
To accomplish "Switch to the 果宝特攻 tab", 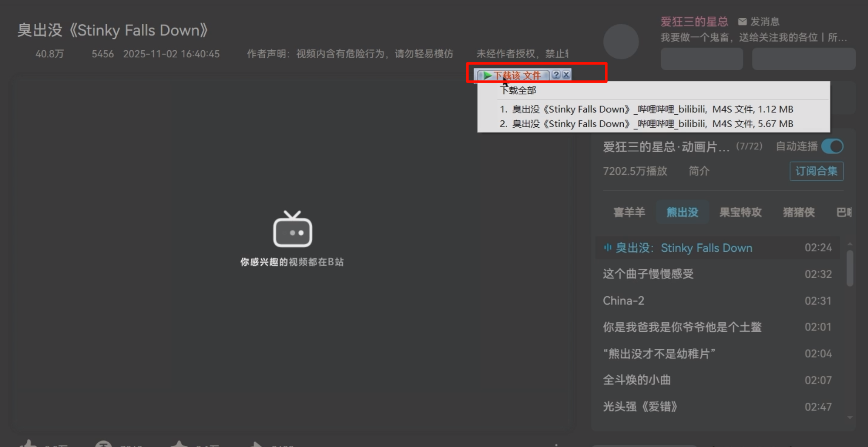I will (x=741, y=212).
